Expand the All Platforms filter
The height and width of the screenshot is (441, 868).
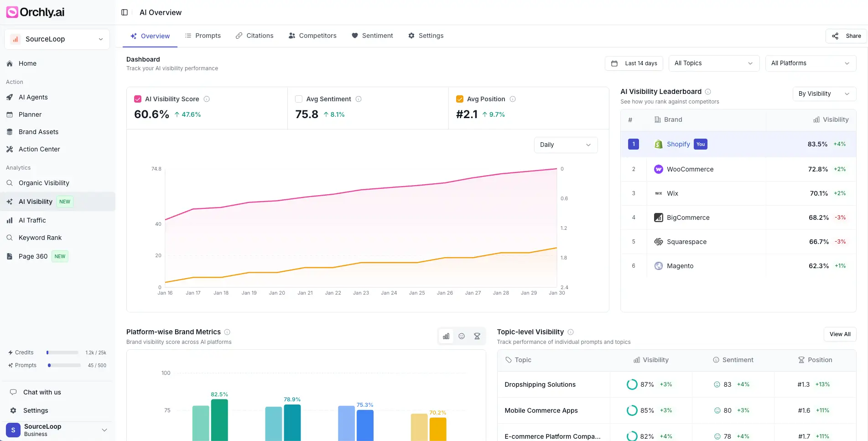click(x=811, y=63)
